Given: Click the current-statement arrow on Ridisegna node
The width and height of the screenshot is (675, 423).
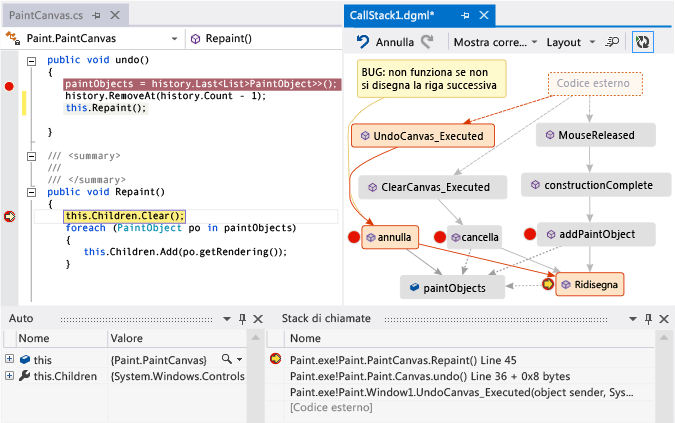Looking at the screenshot, I should pos(547,285).
